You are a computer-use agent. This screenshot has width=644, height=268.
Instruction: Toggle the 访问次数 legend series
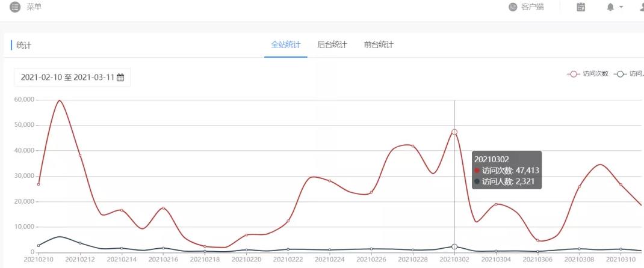587,74
